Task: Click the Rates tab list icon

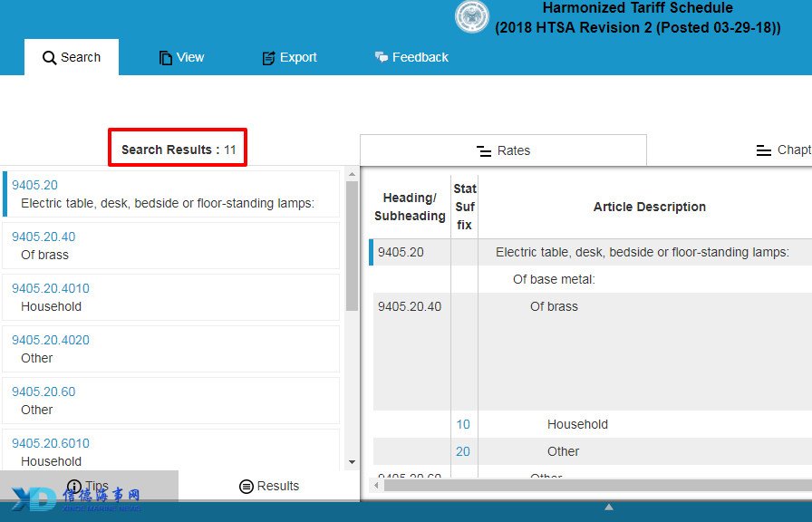Action: point(484,151)
